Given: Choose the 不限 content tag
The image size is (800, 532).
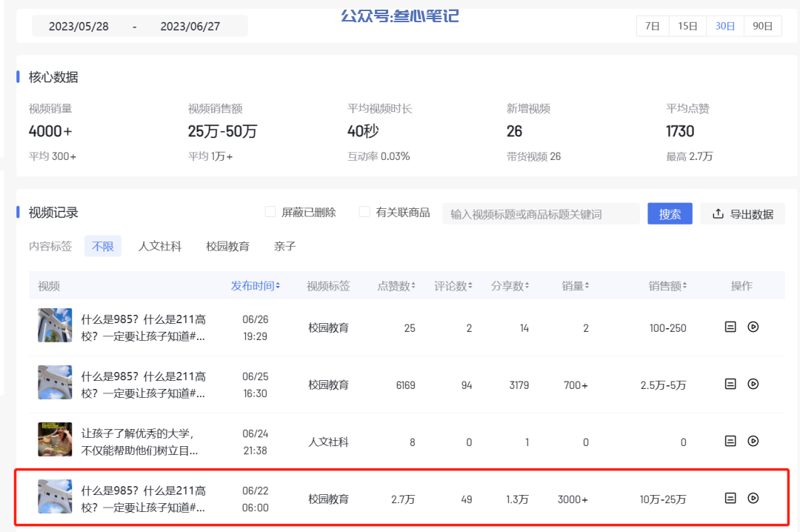Looking at the screenshot, I should click(102, 246).
